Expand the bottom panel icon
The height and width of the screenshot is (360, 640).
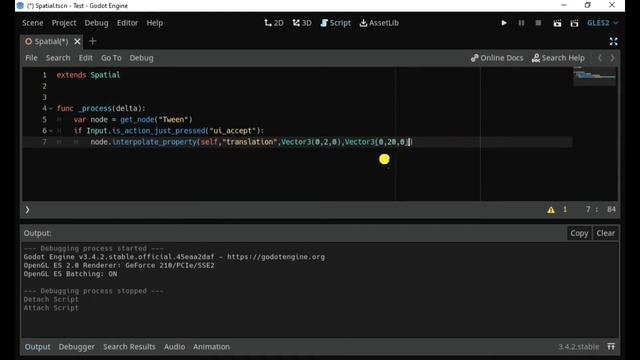point(611,346)
